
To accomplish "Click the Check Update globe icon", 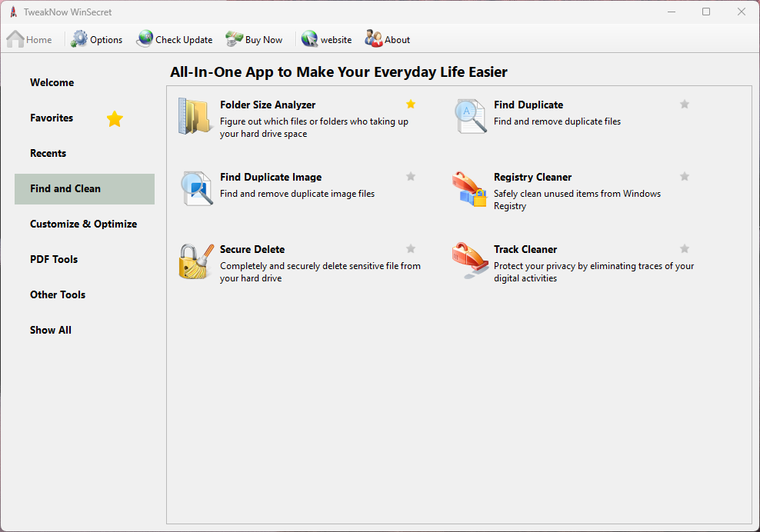I will click(x=145, y=39).
